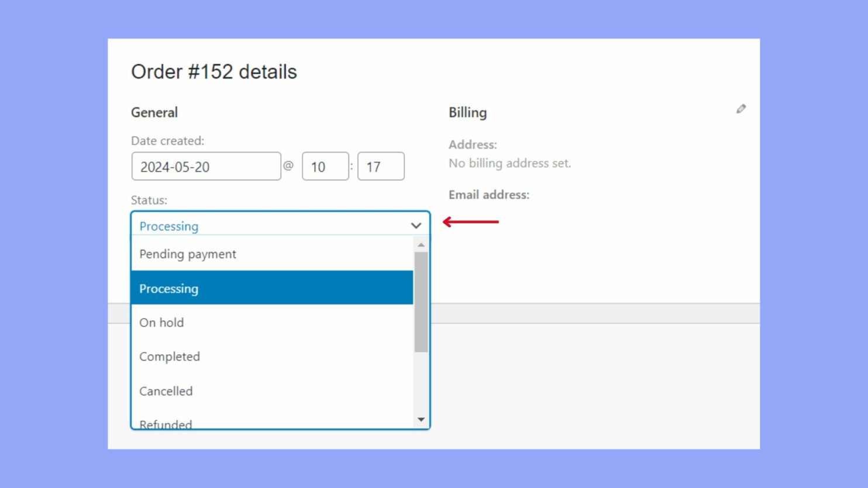Click the minute input showing 17
This screenshot has height=488, width=868.
(381, 166)
